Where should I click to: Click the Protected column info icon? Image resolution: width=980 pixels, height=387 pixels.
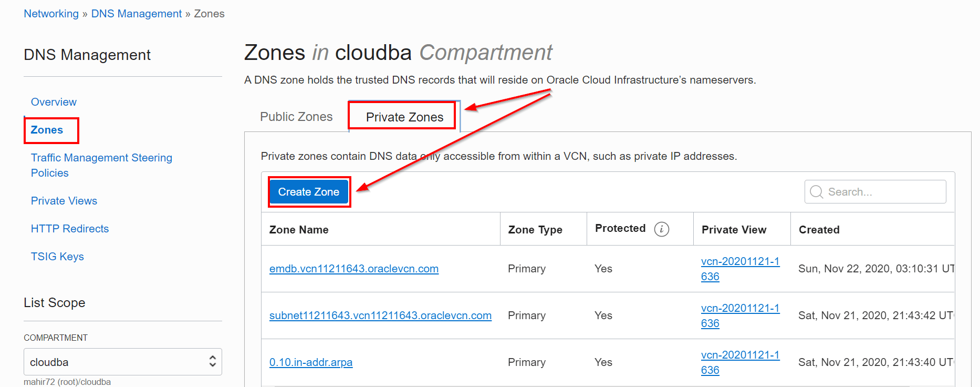point(662,229)
